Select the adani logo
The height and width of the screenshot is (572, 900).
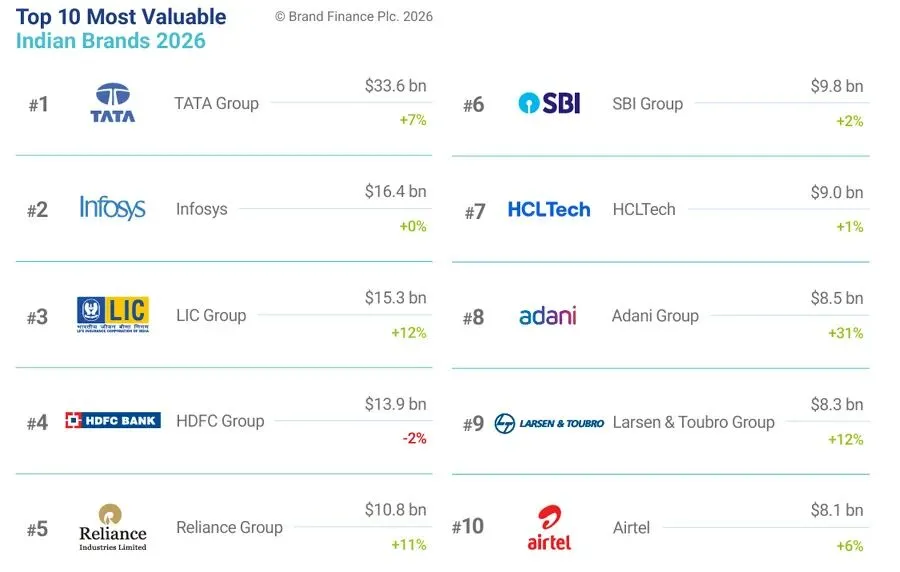pyautogui.click(x=548, y=316)
